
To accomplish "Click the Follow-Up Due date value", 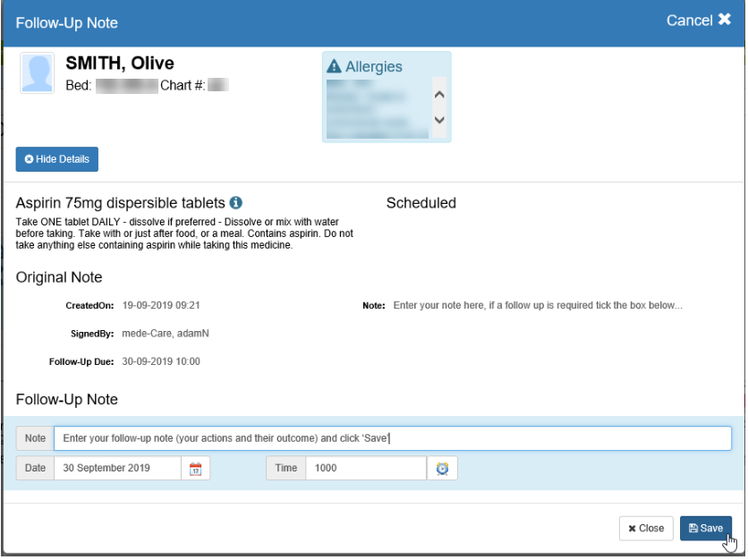I will [161, 362].
